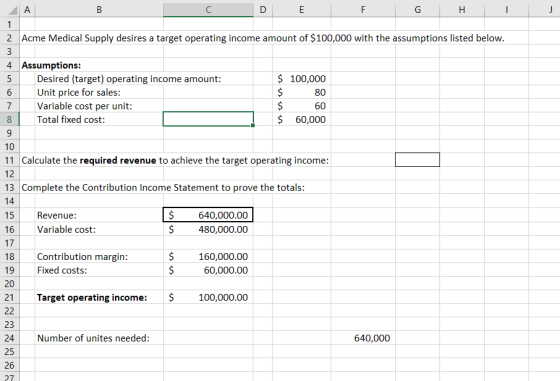Image resolution: width=560 pixels, height=381 pixels.
Task: Click the 'Fixed costs:' label
Action: pos(62,270)
